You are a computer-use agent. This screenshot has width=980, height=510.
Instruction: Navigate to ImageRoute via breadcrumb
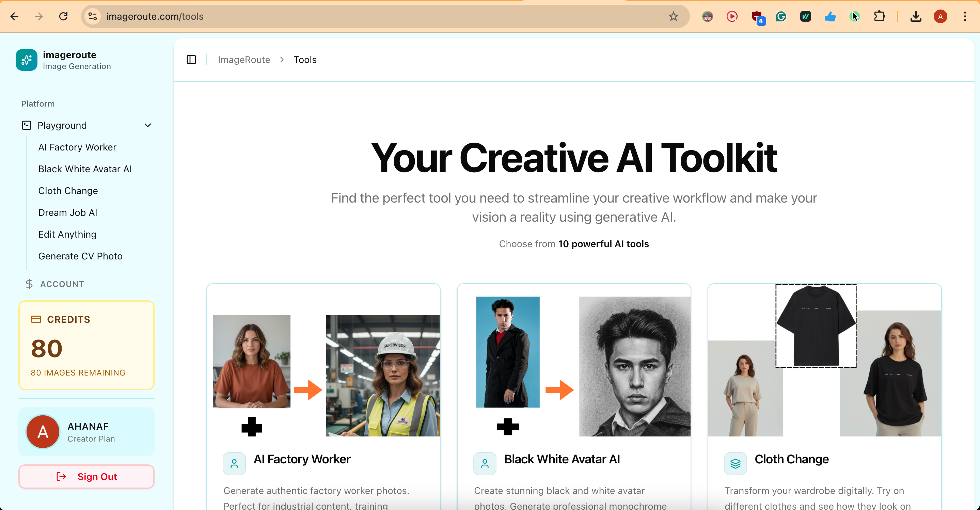pyautogui.click(x=244, y=60)
